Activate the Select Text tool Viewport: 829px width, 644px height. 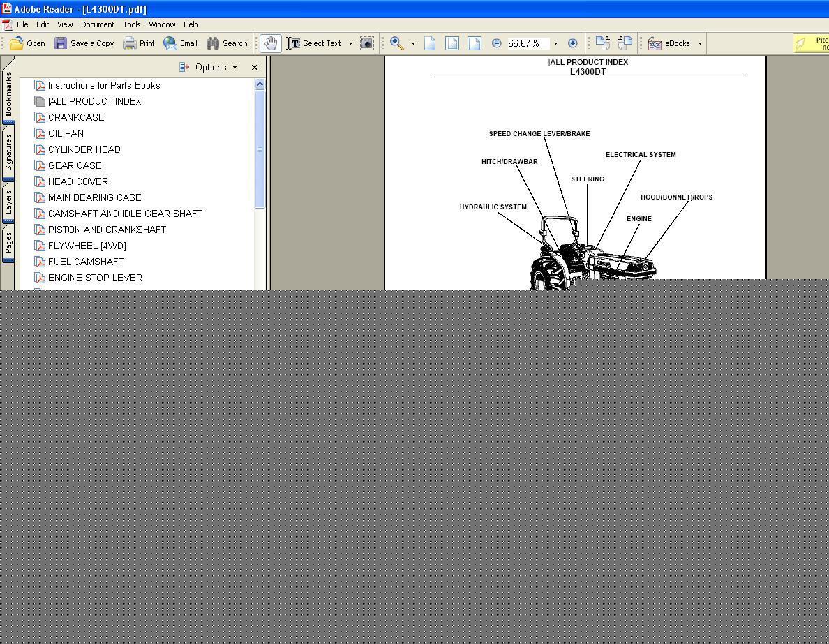pyautogui.click(x=314, y=43)
